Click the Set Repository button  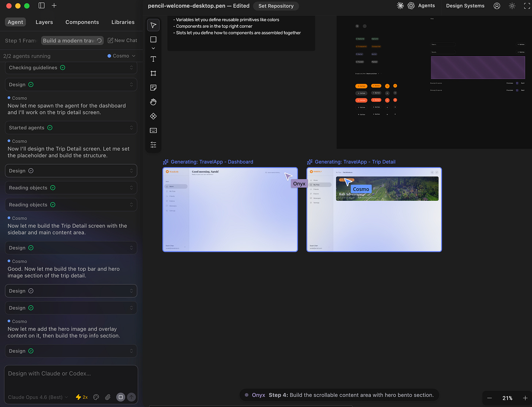pos(276,6)
